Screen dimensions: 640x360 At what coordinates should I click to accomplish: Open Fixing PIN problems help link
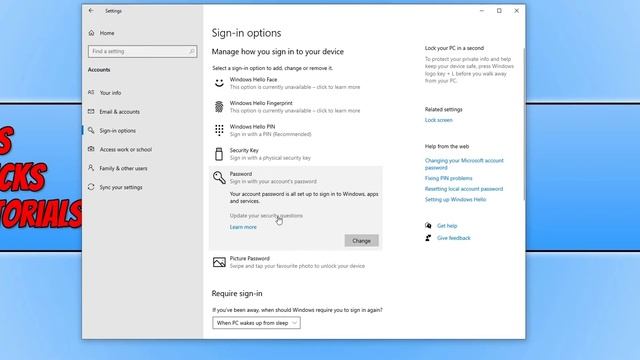click(448, 178)
